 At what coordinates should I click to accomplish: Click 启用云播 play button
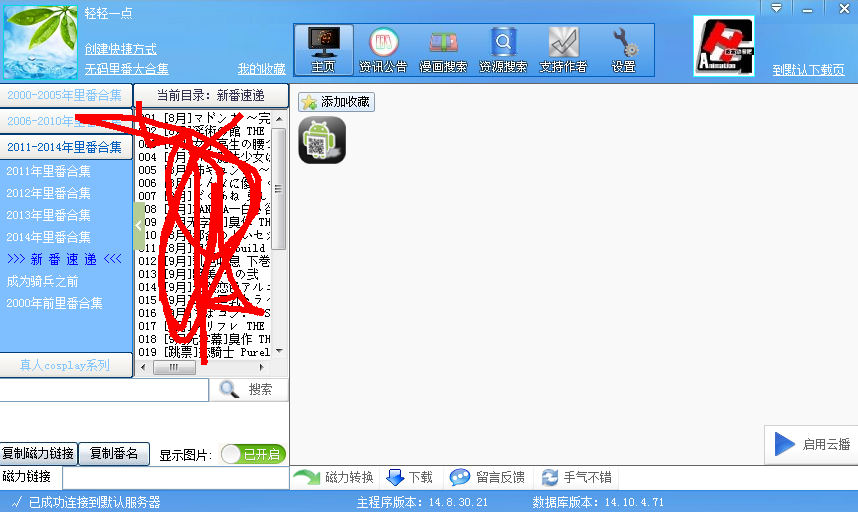point(812,445)
